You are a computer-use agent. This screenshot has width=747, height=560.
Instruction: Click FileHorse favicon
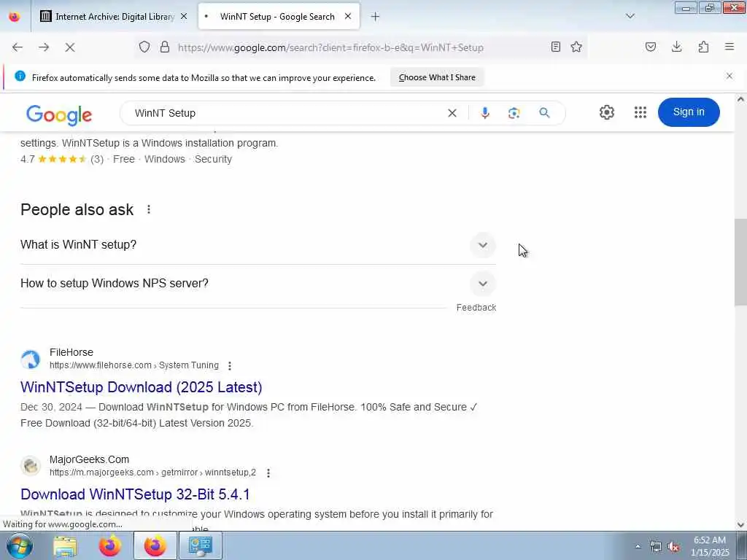click(31, 359)
